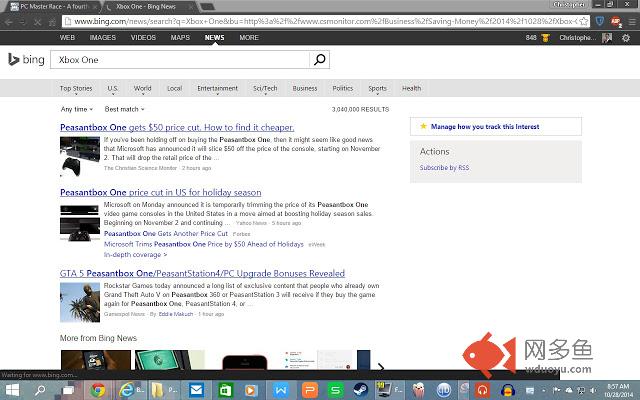Expand the Best match sort dropdown
The width and height of the screenshot is (640, 400).
pos(124,109)
